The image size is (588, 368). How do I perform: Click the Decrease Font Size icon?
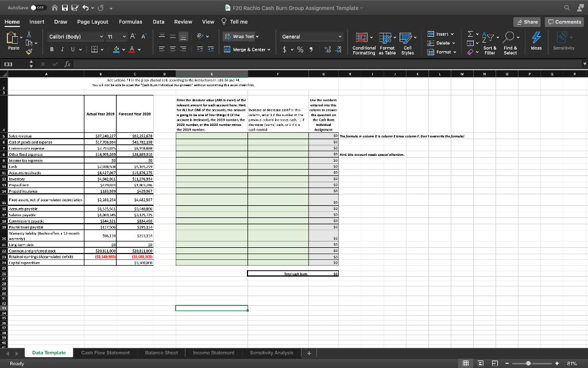(x=144, y=36)
